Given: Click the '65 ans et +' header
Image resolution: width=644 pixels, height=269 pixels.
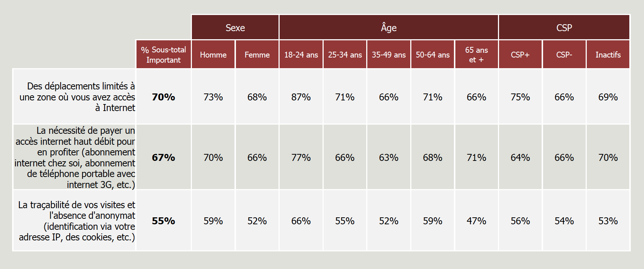Looking at the screenshot, I should click(x=476, y=55).
